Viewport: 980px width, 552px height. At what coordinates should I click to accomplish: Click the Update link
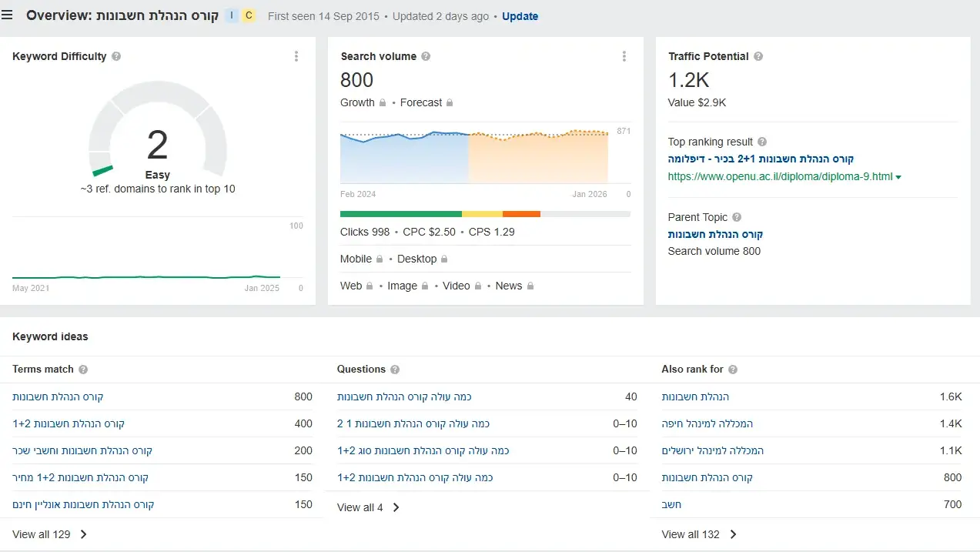(520, 16)
